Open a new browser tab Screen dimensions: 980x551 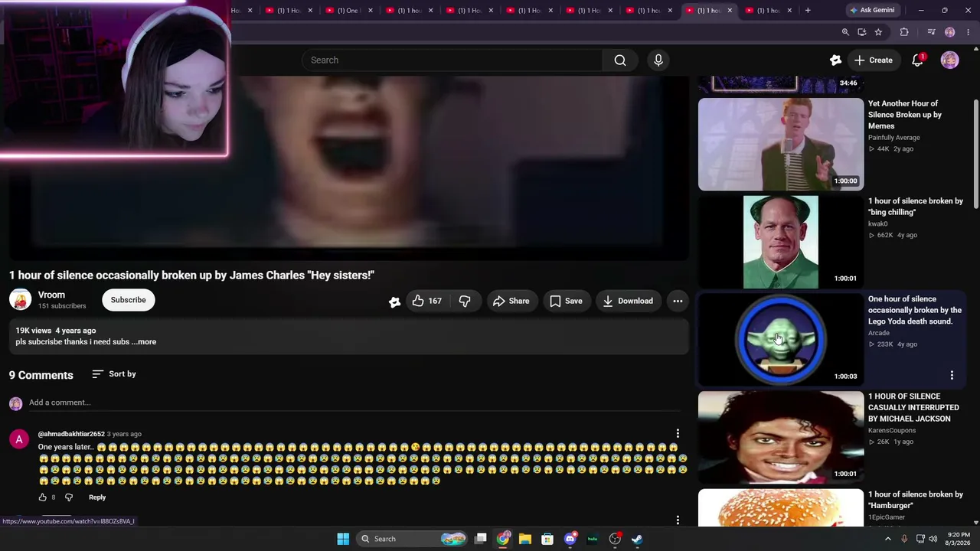808,11
